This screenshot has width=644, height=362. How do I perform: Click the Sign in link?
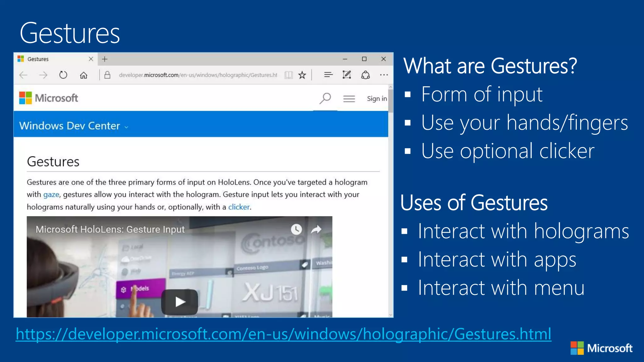click(x=377, y=99)
